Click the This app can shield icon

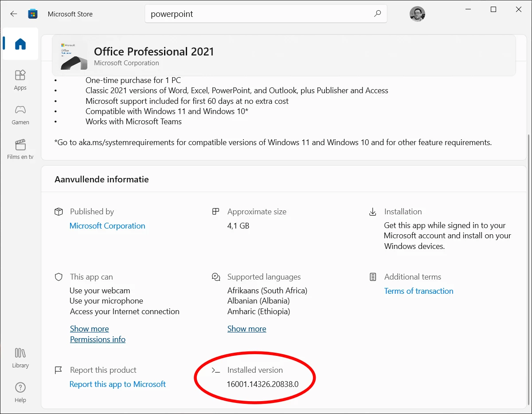pyautogui.click(x=59, y=277)
